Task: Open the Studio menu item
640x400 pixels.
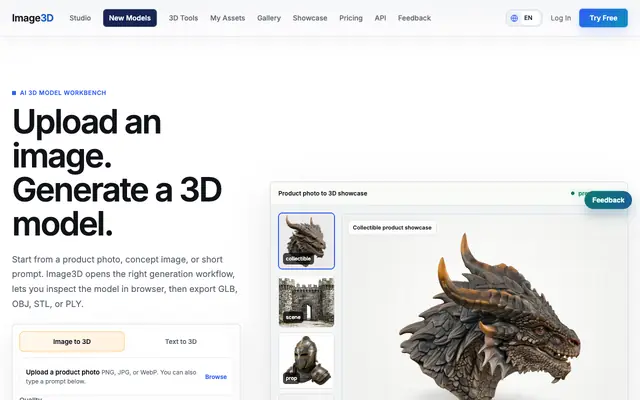Action: (80, 18)
